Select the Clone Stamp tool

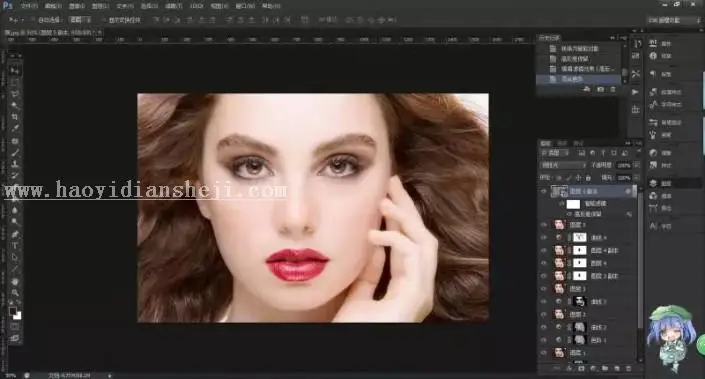14,164
